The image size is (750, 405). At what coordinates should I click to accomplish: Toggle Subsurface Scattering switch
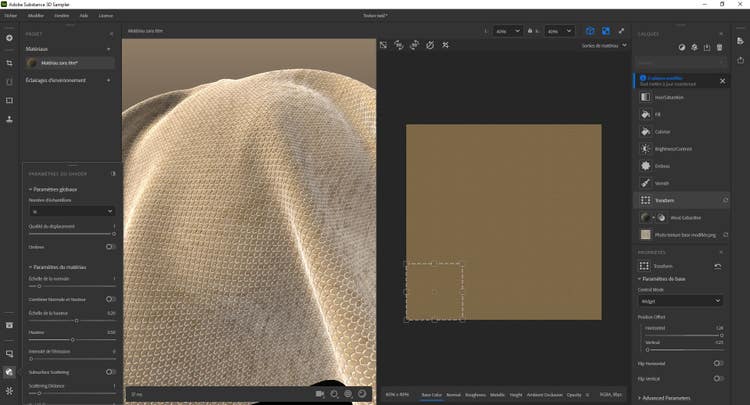click(110, 372)
